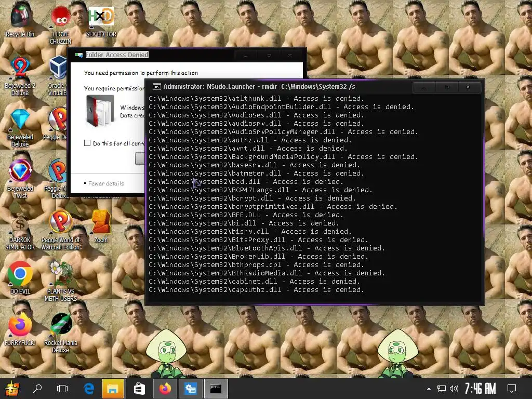Image resolution: width=532 pixels, height=399 pixels.
Task: Check 'Do this for all current items'
Action: point(87,143)
